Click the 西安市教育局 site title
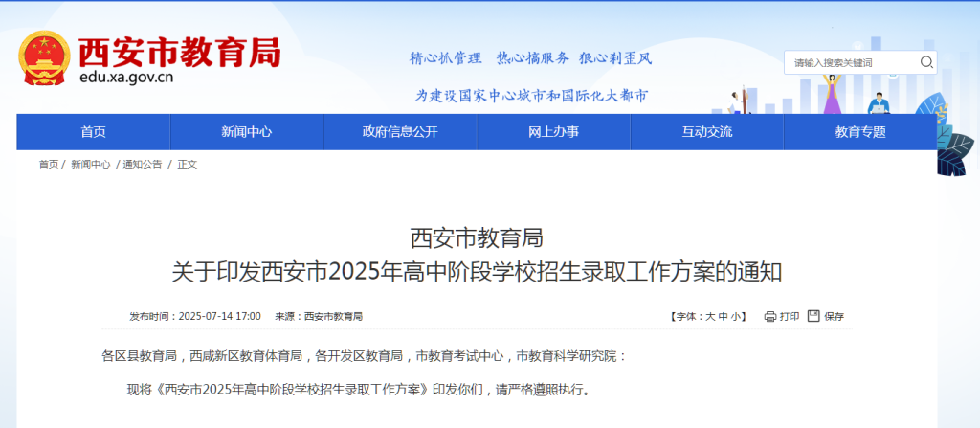The height and width of the screenshot is (428, 980). click(x=179, y=52)
